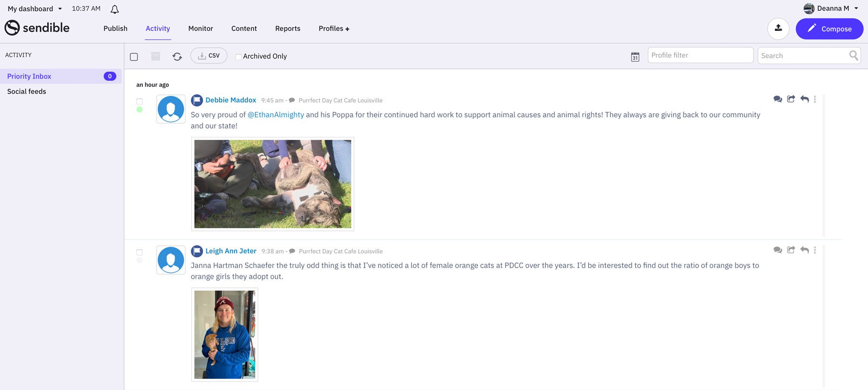This screenshot has height=390, width=868.
Task: Open the notifications bell
Action: (115, 9)
